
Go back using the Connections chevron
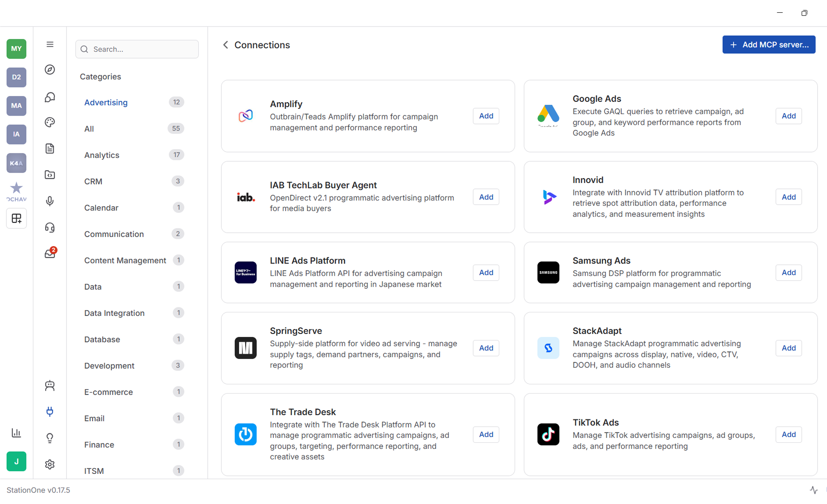coord(226,45)
